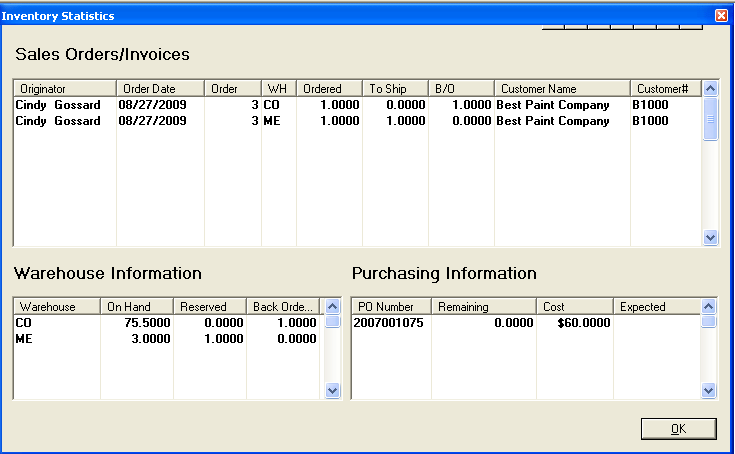Sort by Originator column header

(x=65, y=89)
